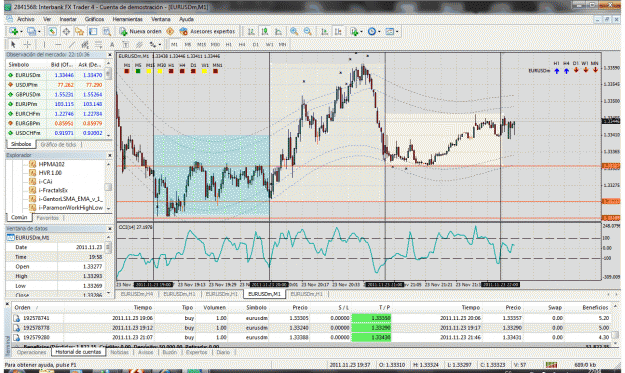Switch to M1 timeframe button
625x373 pixels.
[174, 45]
